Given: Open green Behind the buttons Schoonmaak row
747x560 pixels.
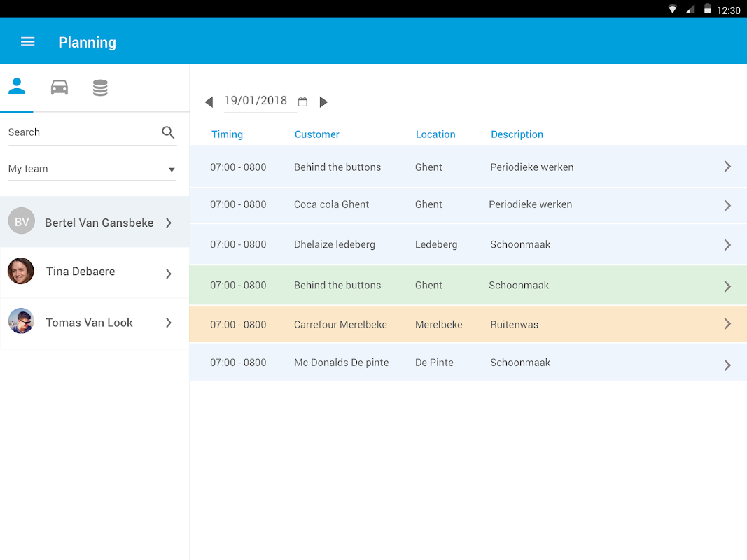Looking at the screenshot, I should [x=468, y=285].
